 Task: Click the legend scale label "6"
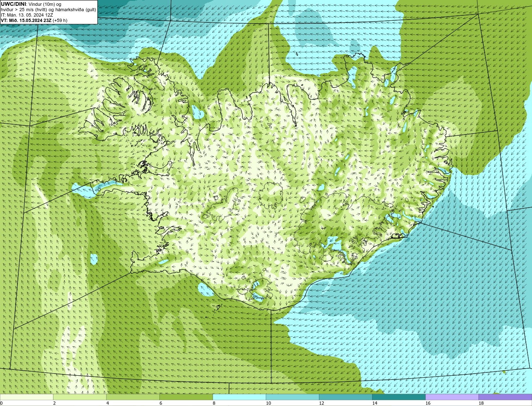point(161,403)
